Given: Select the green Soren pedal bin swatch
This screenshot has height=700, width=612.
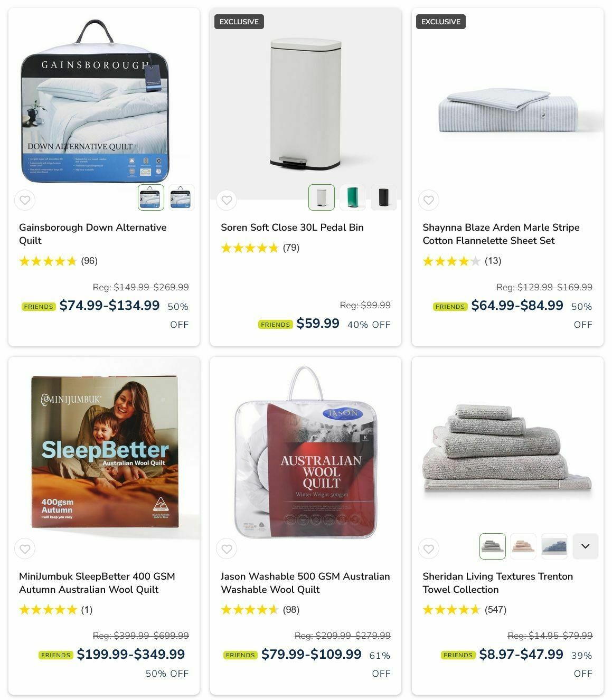Looking at the screenshot, I should pyautogui.click(x=352, y=197).
